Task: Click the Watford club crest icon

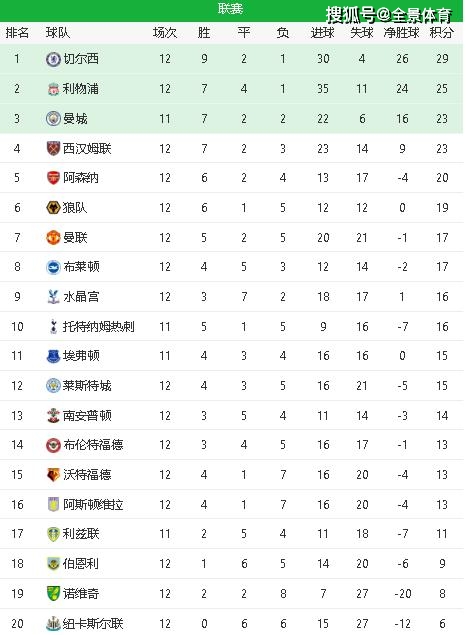Action: click(53, 475)
